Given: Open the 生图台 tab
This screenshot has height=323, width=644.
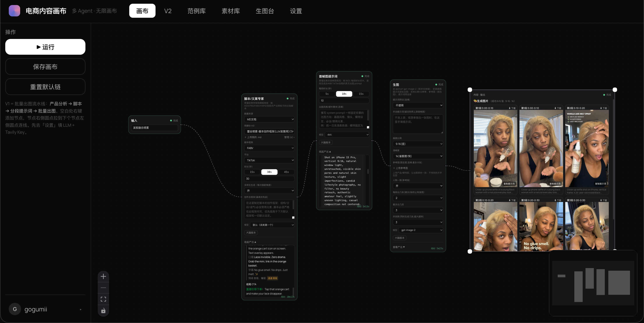Looking at the screenshot, I should click(265, 11).
